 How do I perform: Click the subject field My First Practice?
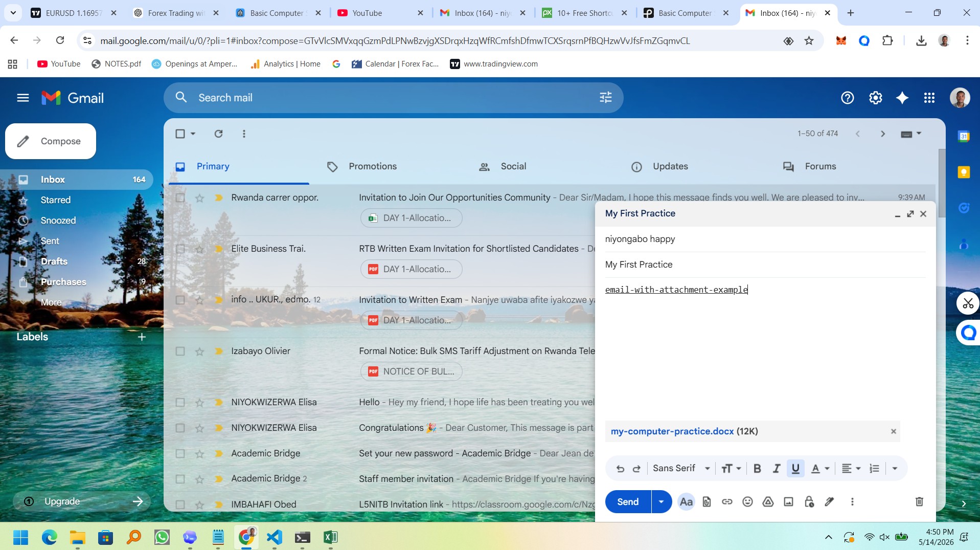[x=765, y=265]
